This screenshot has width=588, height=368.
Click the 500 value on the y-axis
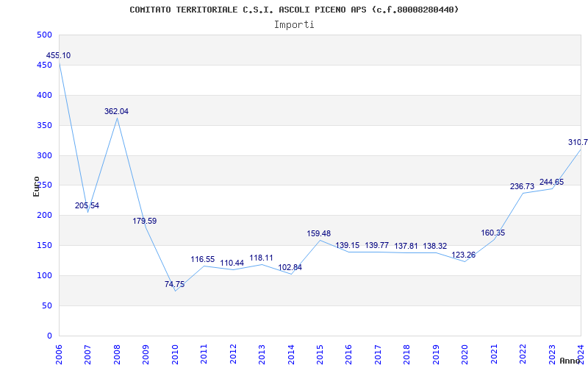coord(44,35)
